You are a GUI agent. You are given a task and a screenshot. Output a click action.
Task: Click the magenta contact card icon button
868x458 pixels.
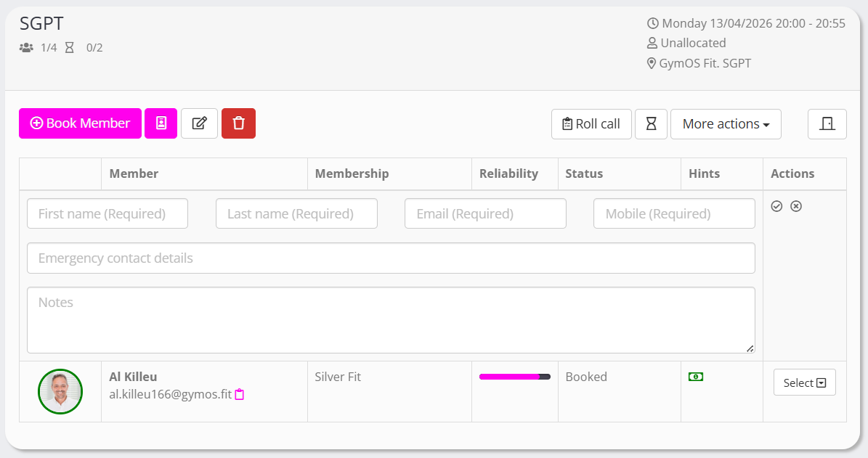pyautogui.click(x=161, y=123)
